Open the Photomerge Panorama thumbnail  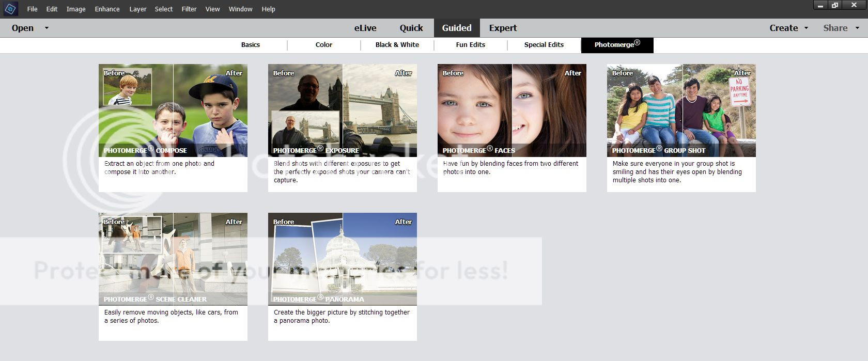pos(343,259)
